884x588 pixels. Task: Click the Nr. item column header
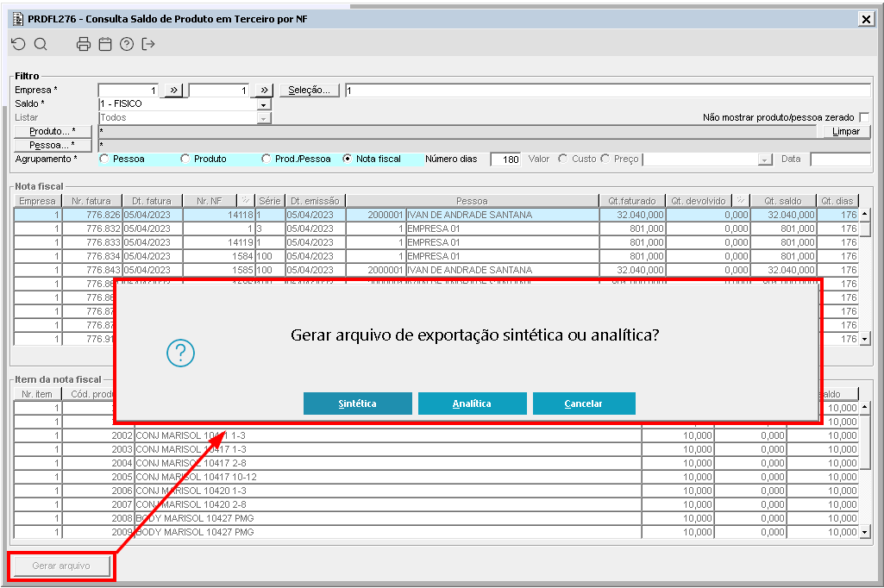37,394
